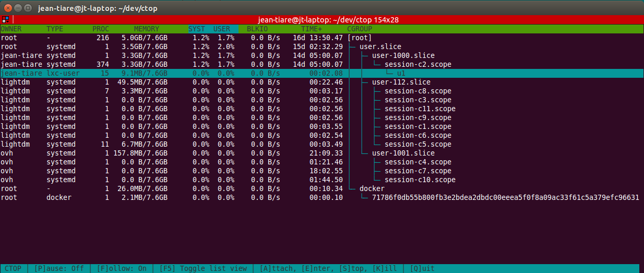Click the 374 process count value
The width and height of the screenshot is (644, 273).
pyautogui.click(x=103, y=64)
